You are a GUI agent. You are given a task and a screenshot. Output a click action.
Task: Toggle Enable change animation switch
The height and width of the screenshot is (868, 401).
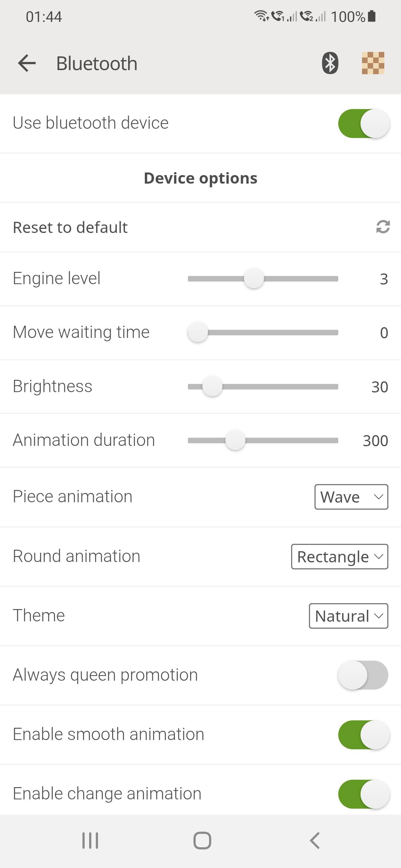tap(363, 794)
